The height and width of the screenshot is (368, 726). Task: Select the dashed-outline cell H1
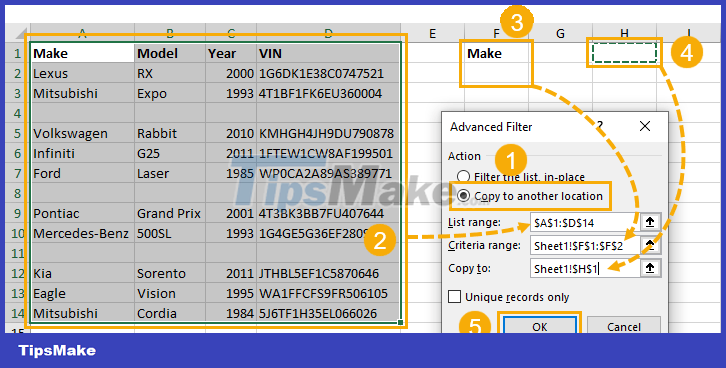(x=624, y=53)
